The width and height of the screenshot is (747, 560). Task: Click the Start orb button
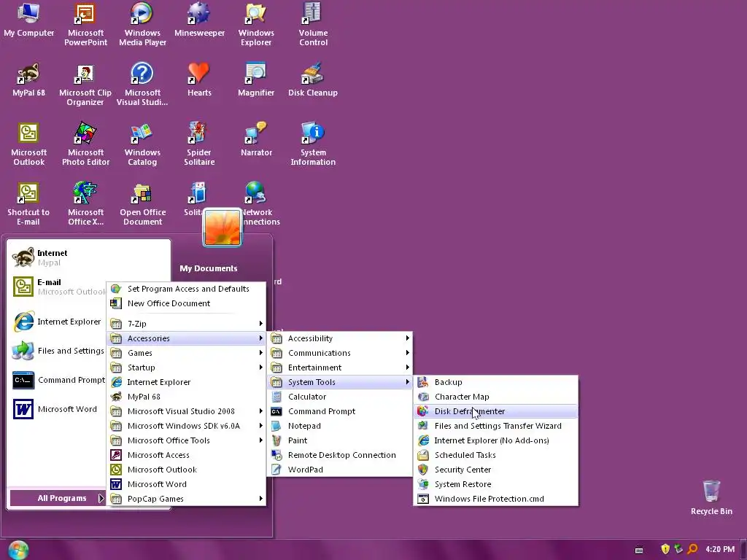(x=18, y=550)
